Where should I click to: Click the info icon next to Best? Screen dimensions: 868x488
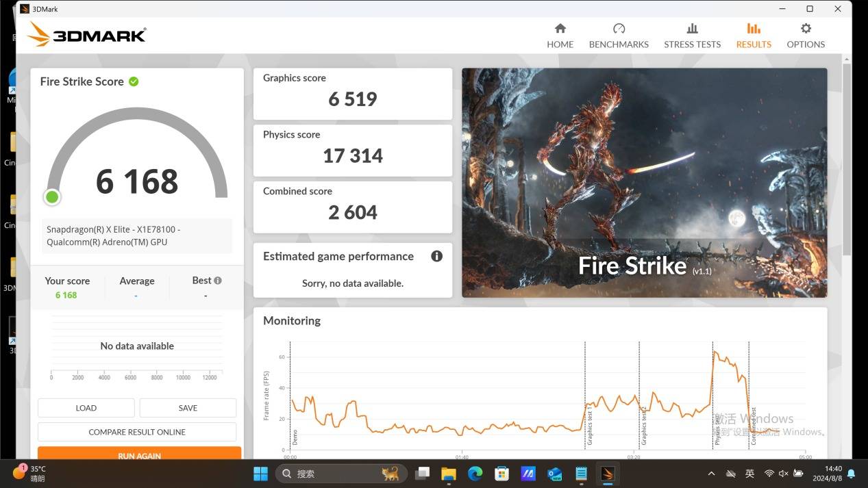218,281
